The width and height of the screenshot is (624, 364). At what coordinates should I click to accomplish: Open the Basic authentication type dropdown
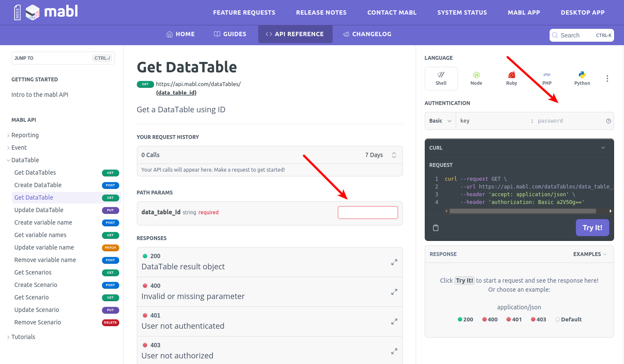[x=440, y=121]
